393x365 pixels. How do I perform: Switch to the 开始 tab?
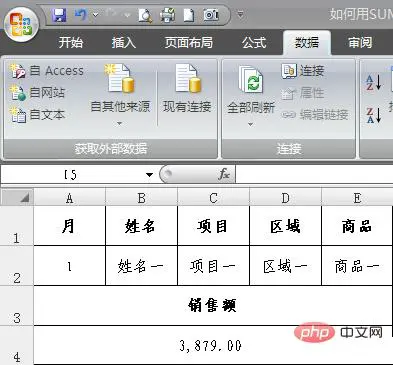71,42
